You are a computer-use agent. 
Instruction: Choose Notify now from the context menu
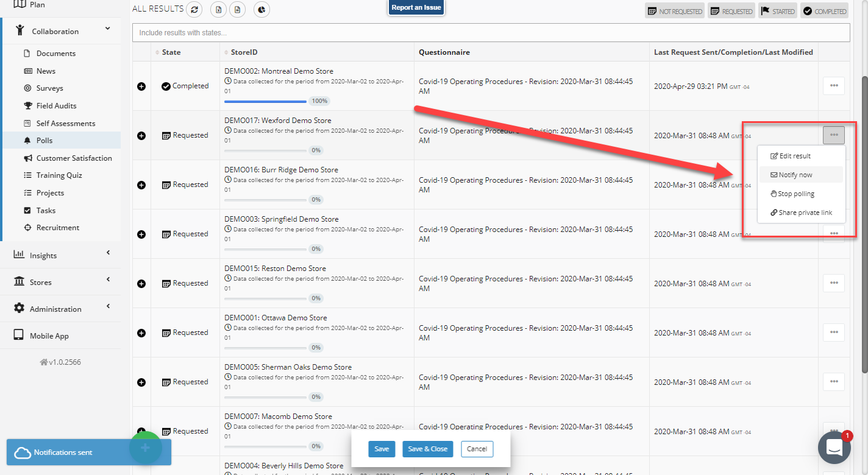pyautogui.click(x=801, y=175)
